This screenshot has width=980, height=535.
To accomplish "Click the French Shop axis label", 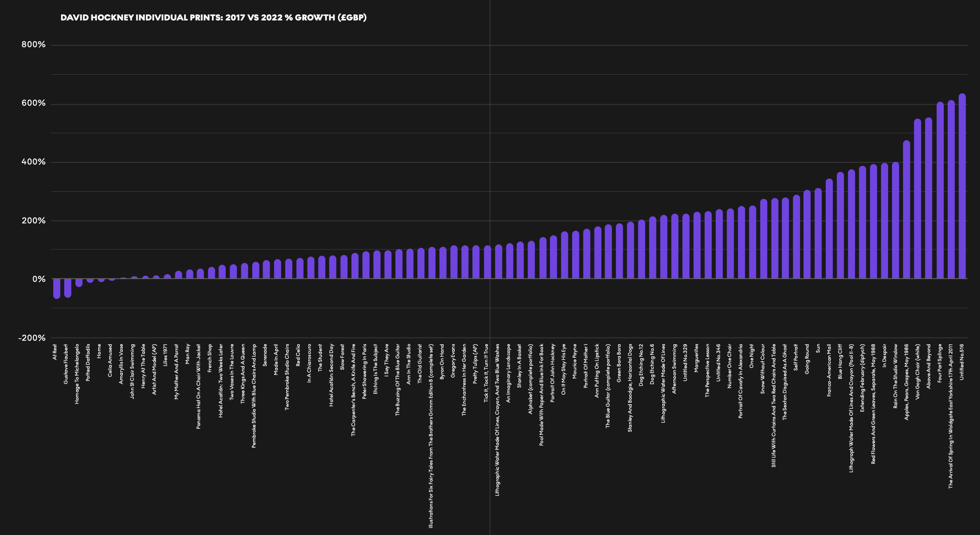I will [x=210, y=358].
